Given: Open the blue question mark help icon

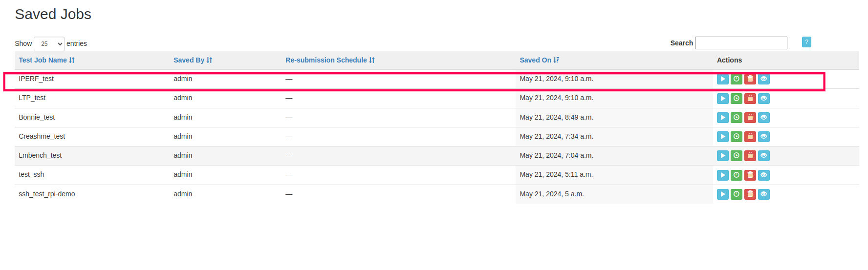Looking at the screenshot, I should click(806, 42).
